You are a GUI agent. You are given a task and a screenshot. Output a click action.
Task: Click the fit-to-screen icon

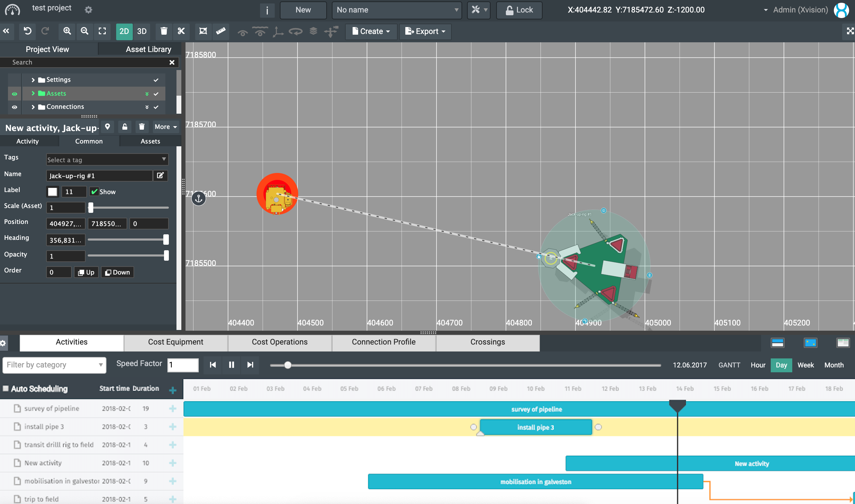[x=102, y=31]
